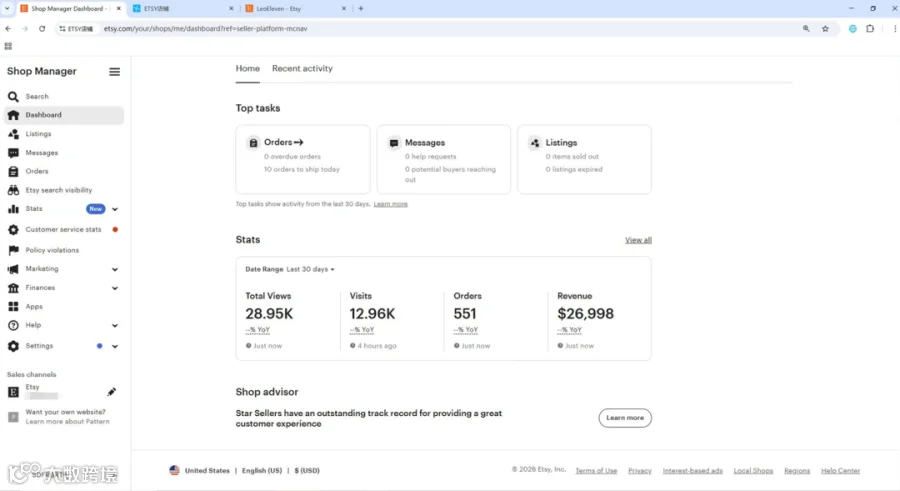Open the Orders clipboard icon in sidebar

[13, 171]
